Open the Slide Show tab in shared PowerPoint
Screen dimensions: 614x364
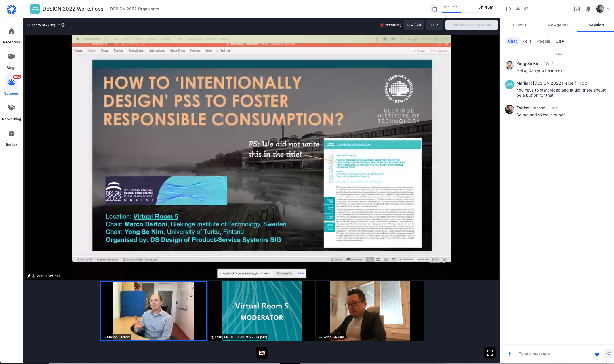(x=178, y=51)
